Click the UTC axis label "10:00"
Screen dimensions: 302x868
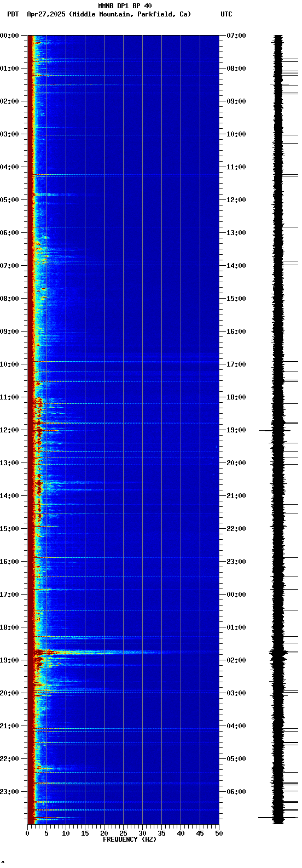click(236, 134)
